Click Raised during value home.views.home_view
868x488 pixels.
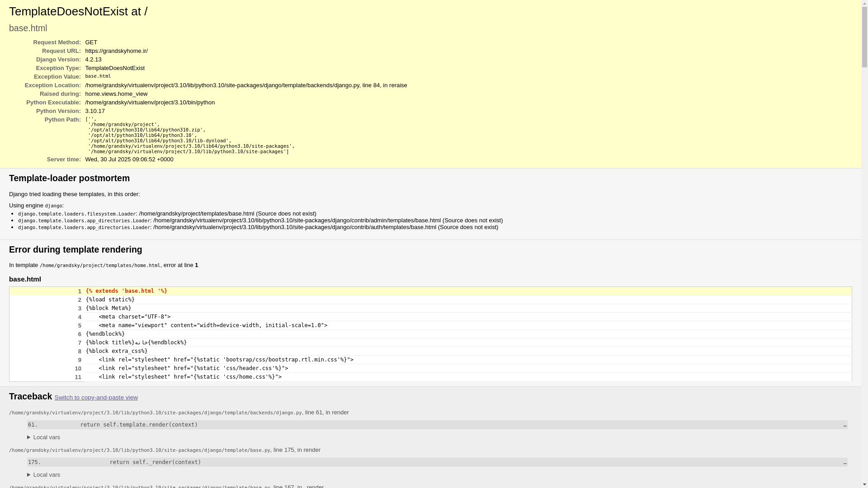point(116,94)
